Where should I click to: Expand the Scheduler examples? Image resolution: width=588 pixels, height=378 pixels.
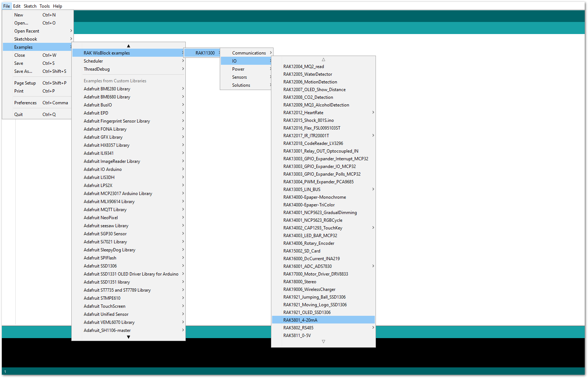(x=129, y=61)
